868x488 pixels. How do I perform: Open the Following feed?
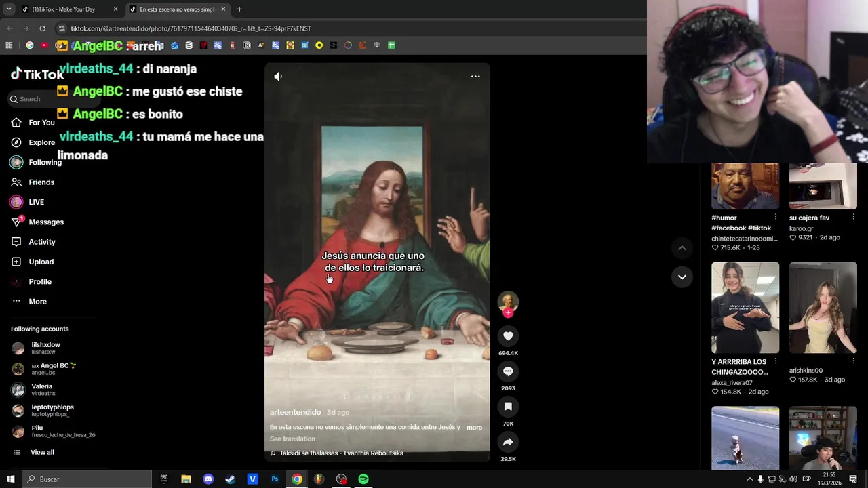[36, 163]
